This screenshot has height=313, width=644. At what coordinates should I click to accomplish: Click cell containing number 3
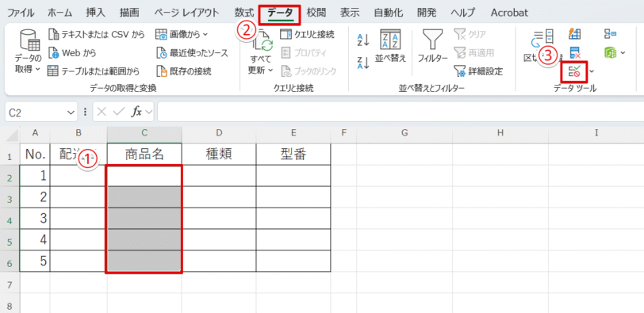click(35, 218)
